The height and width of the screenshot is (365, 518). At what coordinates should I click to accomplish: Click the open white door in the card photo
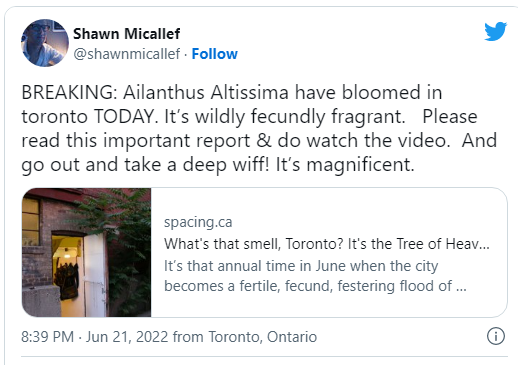click(95, 275)
